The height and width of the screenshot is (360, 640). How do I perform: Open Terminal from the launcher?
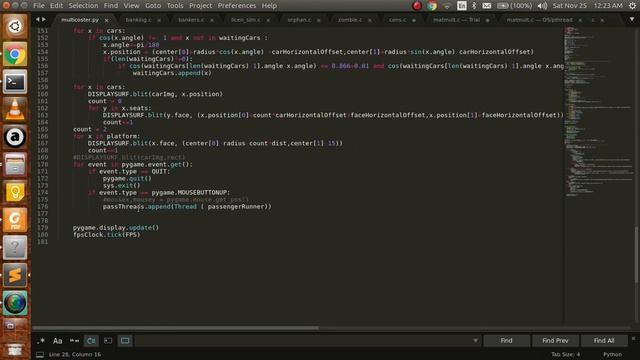[x=15, y=82]
